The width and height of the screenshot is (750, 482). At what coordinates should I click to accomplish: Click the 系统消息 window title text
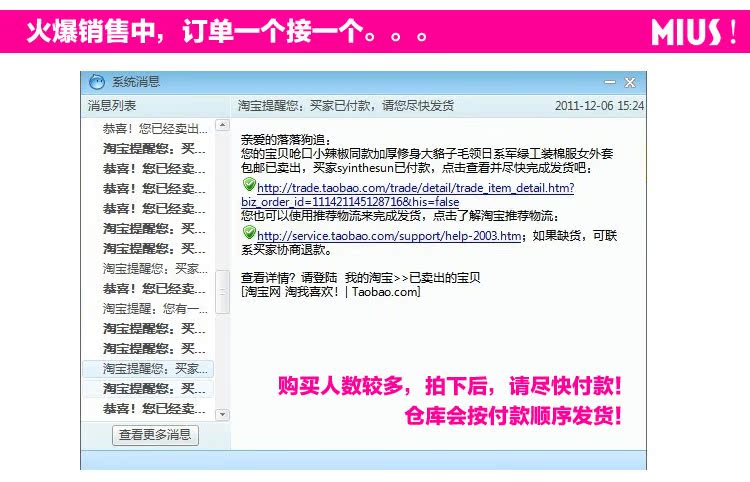(136, 82)
